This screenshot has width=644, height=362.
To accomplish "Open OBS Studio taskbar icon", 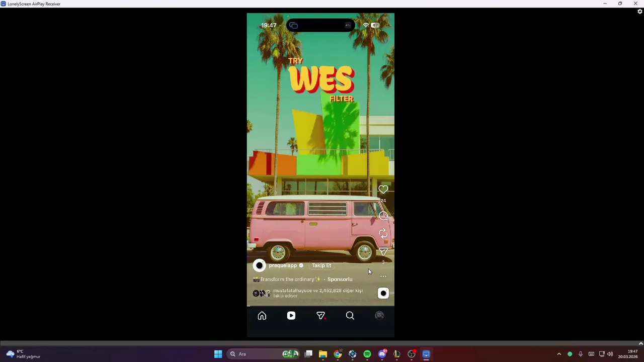I will (412, 354).
